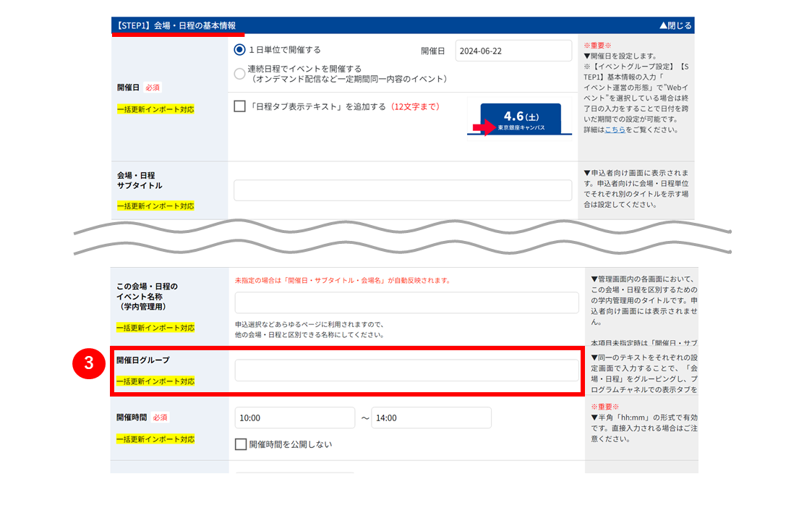Image resolution: width=812 pixels, height=521 pixels.
Task: Click 一括更新インポート対応 label under 開催日グループ
Action: pyautogui.click(x=155, y=381)
